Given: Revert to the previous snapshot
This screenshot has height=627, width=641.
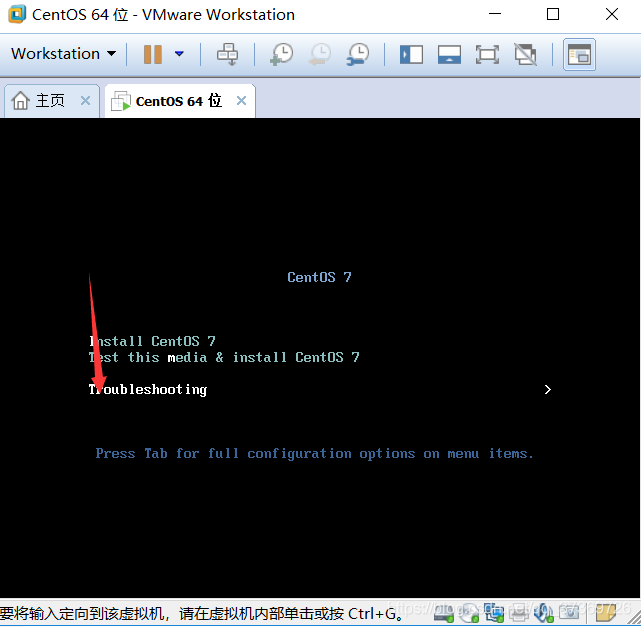Looking at the screenshot, I should [x=320, y=54].
